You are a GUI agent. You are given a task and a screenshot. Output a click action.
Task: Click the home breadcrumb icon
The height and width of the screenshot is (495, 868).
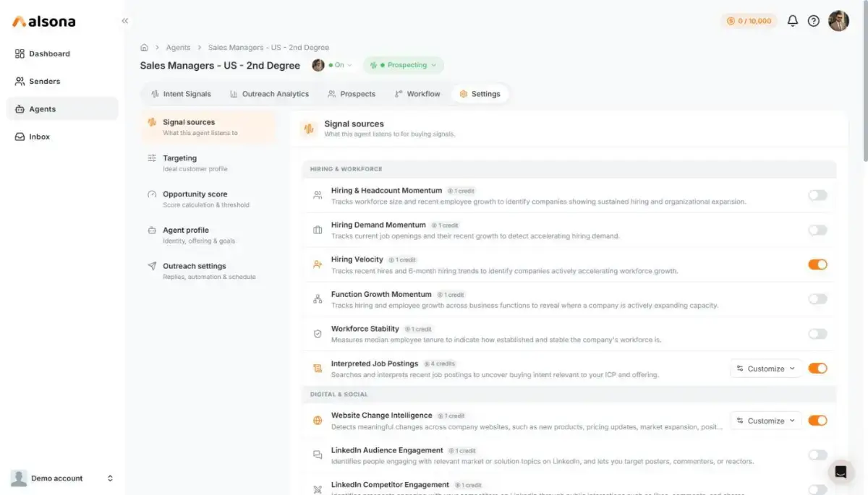(x=144, y=48)
